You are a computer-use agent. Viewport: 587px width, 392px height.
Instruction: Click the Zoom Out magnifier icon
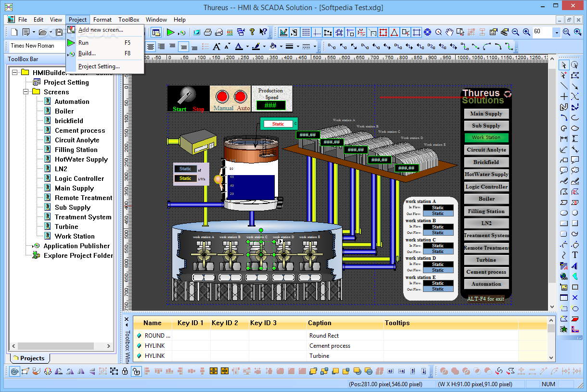click(515, 32)
